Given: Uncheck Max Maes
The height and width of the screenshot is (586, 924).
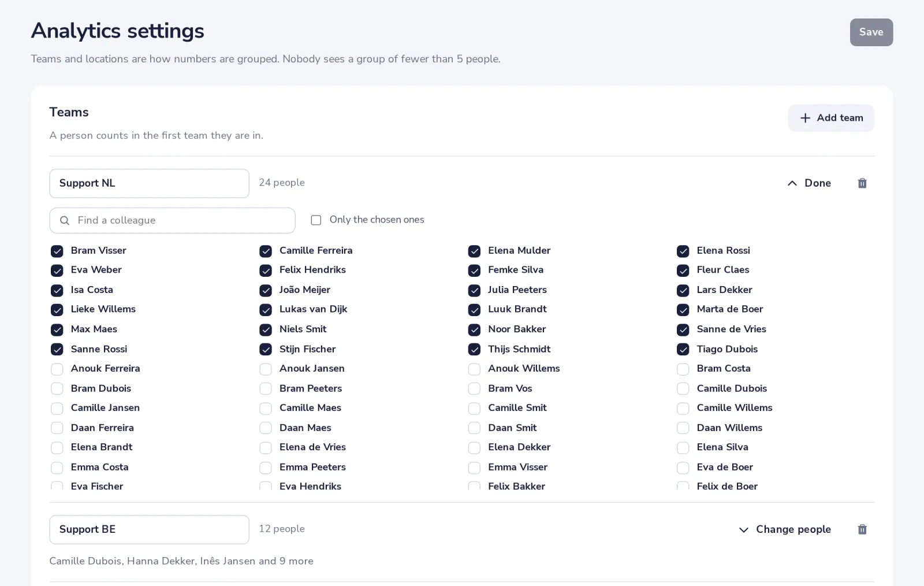Looking at the screenshot, I should click(x=57, y=329).
